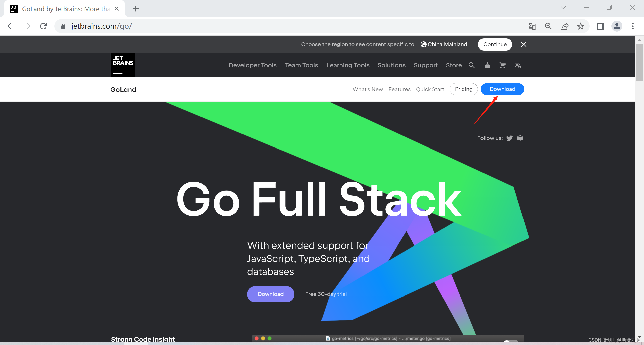Click the blue Download button in the GoLand header
644x345 pixels.
point(502,89)
